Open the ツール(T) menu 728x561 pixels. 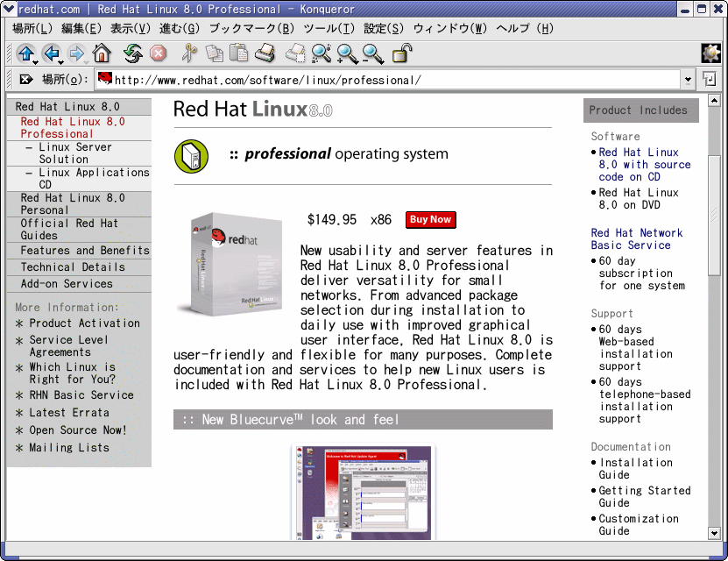pos(329,29)
